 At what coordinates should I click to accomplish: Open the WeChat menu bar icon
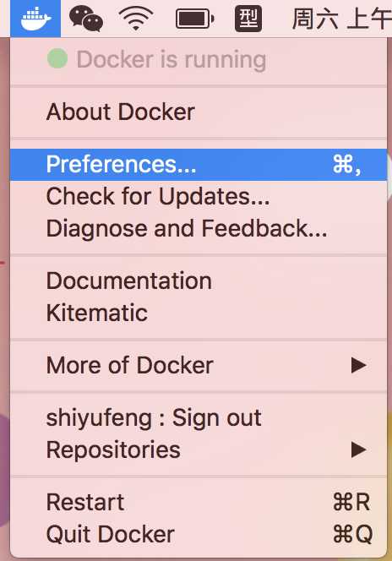[x=86, y=19]
